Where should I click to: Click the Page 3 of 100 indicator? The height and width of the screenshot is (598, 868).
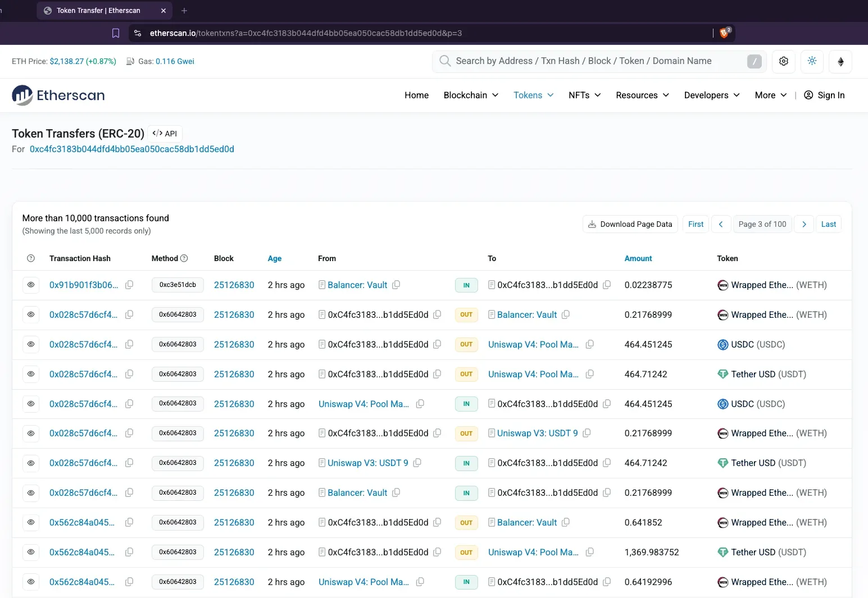click(762, 224)
